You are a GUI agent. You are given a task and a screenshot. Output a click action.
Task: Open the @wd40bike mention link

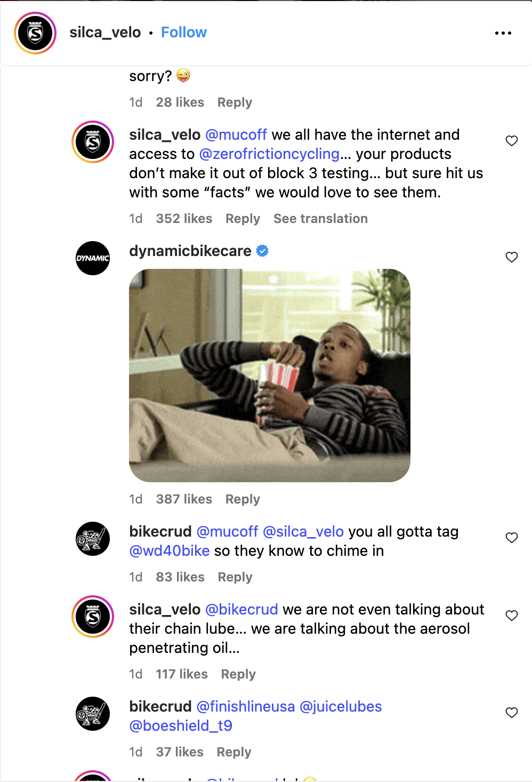(170, 551)
